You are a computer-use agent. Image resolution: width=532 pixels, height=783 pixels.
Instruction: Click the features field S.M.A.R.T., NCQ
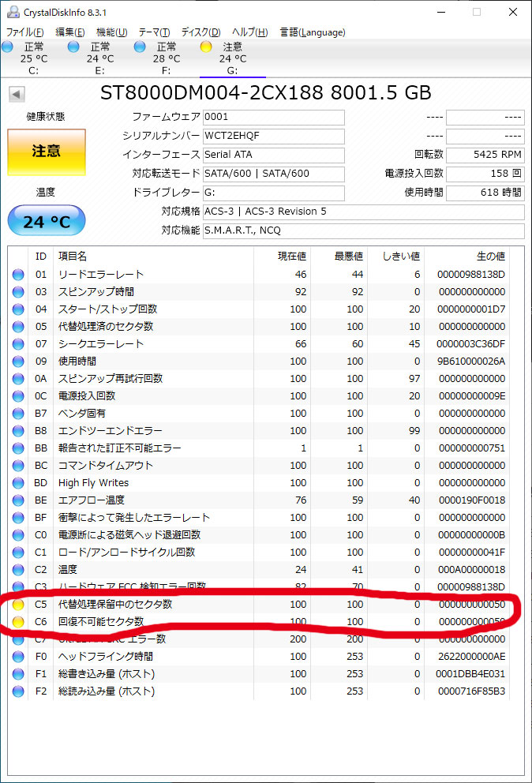point(364,230)
